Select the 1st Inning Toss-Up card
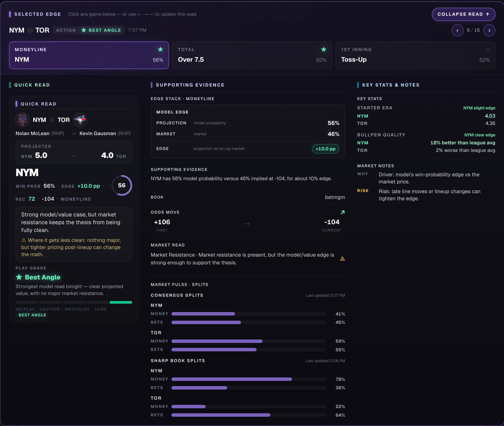Viewport: 504px width, 426px height. click(415, 55)
